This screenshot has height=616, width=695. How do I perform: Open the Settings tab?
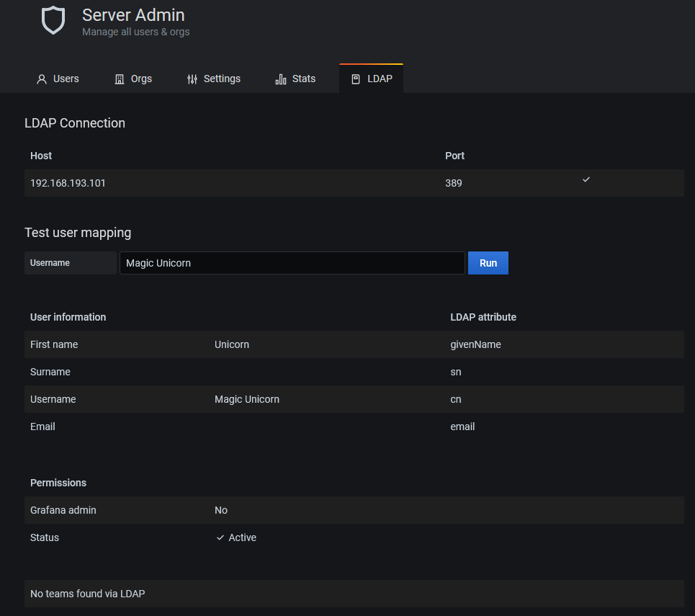click(213, 79)
